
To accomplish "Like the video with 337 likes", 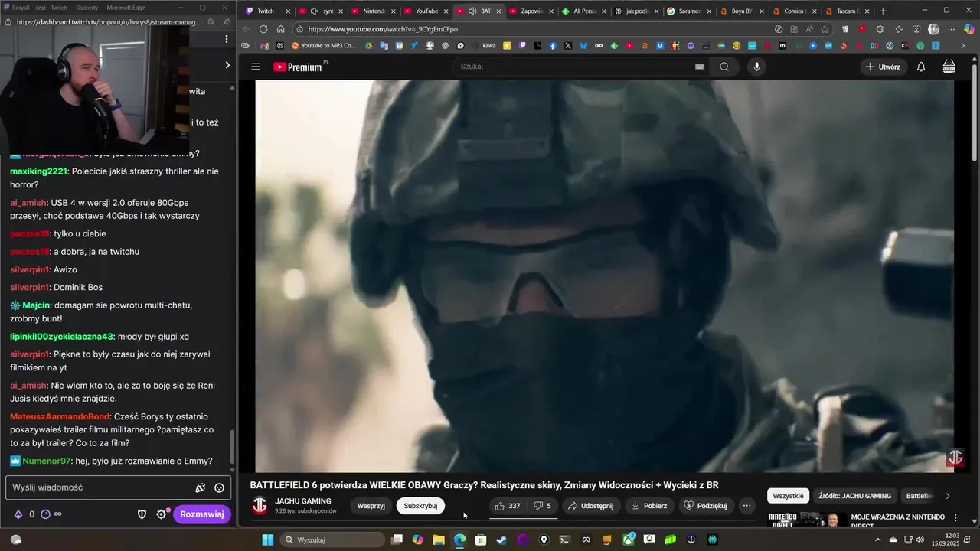I will (508, 506).
